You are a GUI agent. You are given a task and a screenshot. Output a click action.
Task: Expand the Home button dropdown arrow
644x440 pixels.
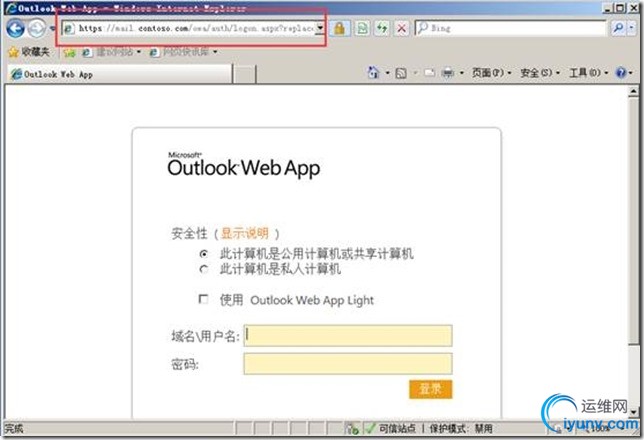[387, 73]
